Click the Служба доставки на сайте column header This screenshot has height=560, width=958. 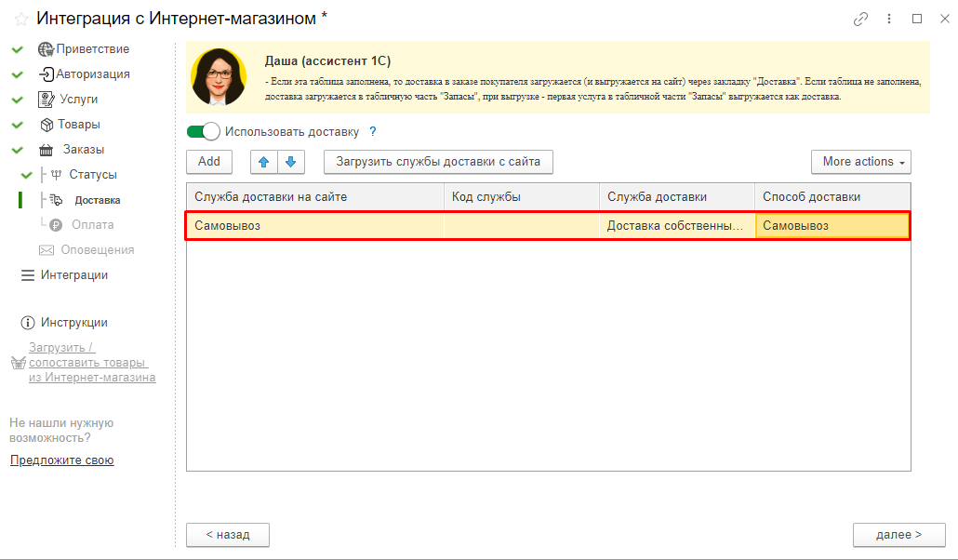[315, 197]
